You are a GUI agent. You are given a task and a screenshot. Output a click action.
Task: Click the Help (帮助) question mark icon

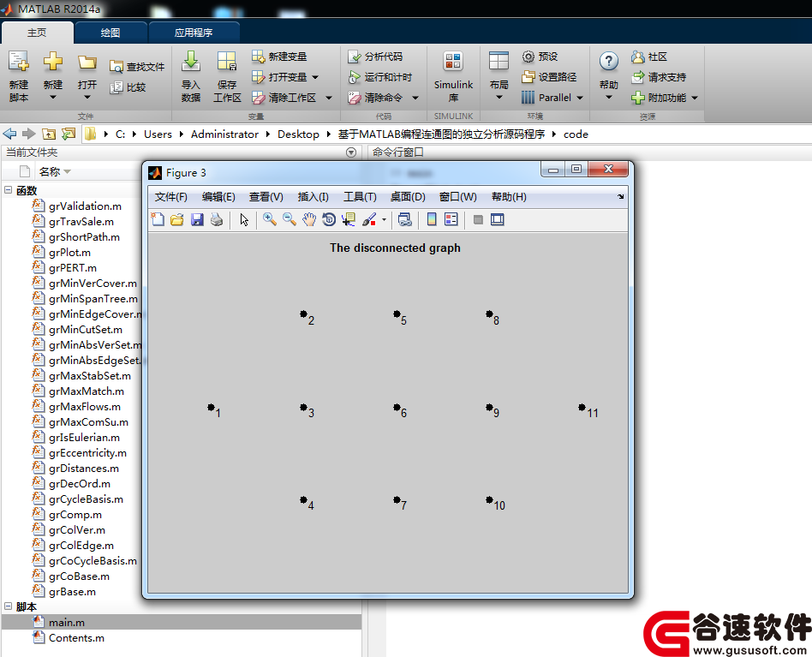(x=608, y=61)
